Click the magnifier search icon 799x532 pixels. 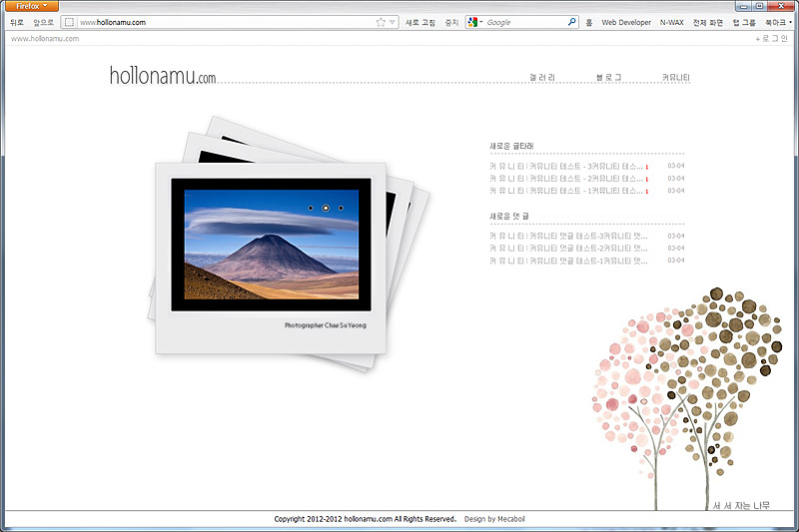click(571, 22)
